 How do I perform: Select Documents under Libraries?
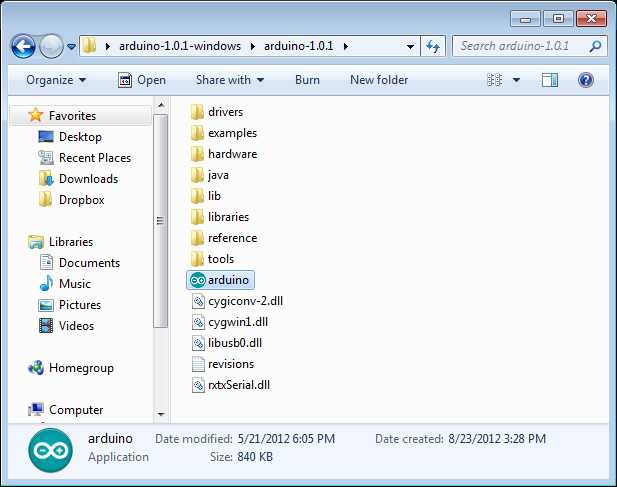(89, 263)
